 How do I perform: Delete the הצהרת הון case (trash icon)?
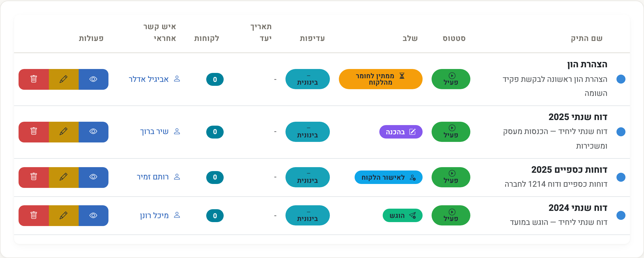(x=34, y=79)
